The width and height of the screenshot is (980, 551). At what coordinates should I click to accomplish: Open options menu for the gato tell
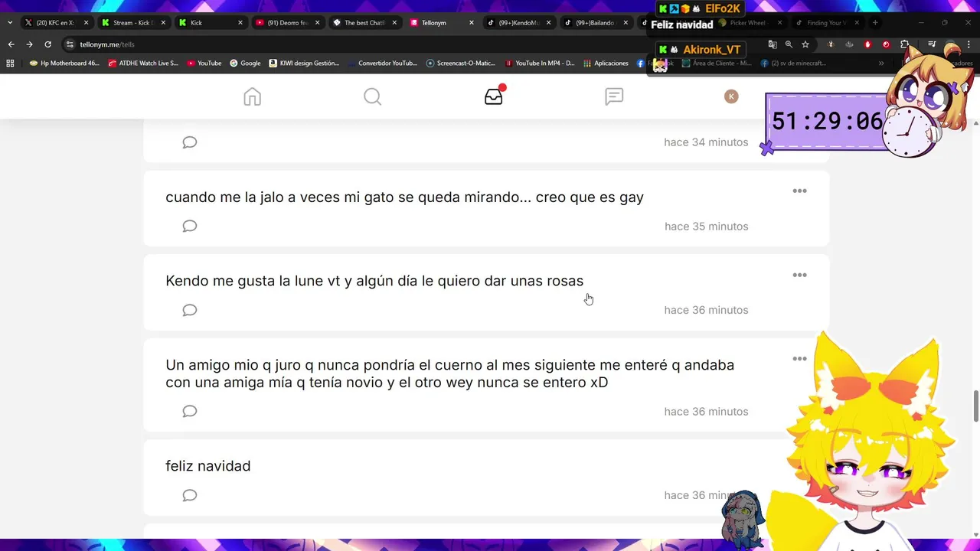click(799, 191)
